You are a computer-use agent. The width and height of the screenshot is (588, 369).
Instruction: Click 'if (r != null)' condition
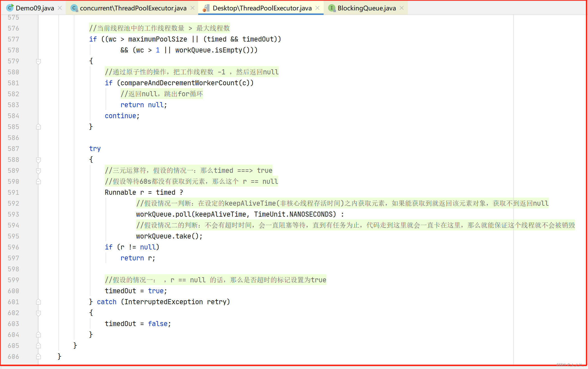(132, 247)
